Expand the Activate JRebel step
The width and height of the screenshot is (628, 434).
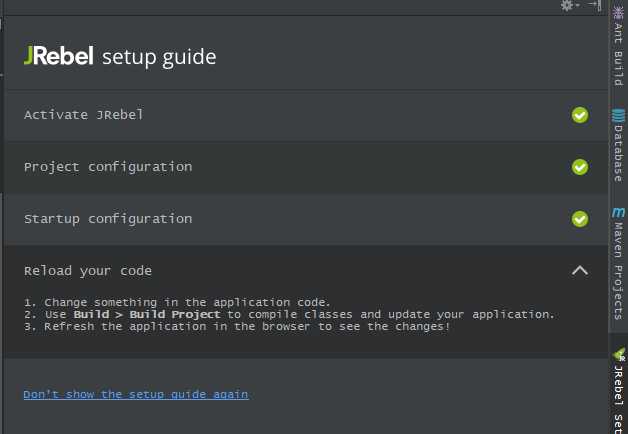click(306, 115)
